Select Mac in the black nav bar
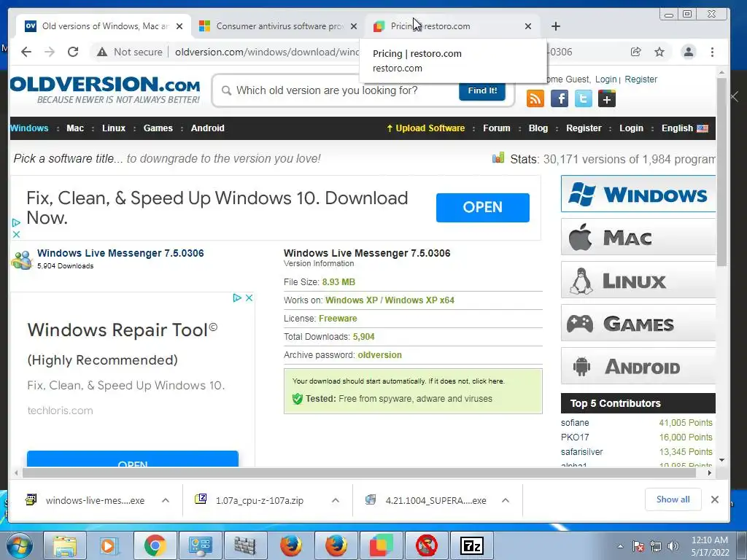 click(75, 128)
